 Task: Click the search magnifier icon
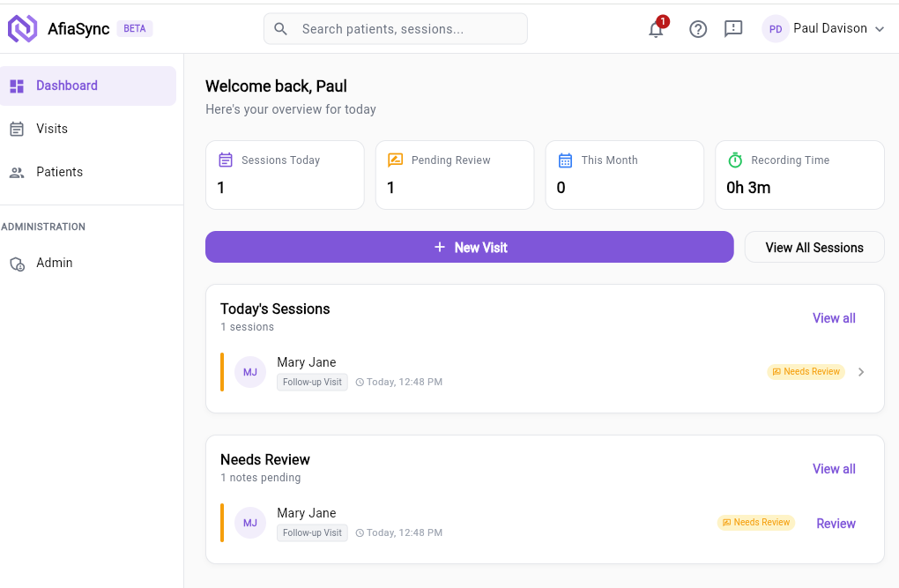pyautogui.click(x=279, y=28)
